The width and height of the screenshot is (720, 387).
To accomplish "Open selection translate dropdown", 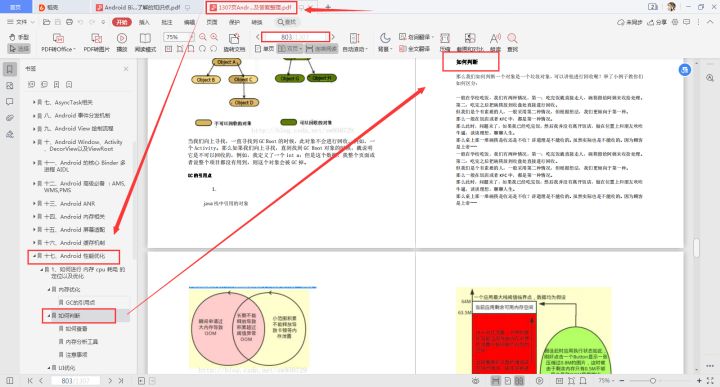I will [416, 37].
